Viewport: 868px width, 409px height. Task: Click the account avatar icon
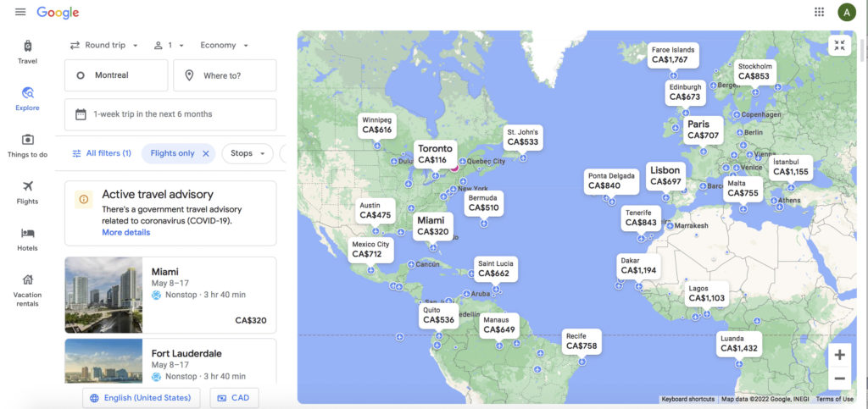(x=846, y=12)
